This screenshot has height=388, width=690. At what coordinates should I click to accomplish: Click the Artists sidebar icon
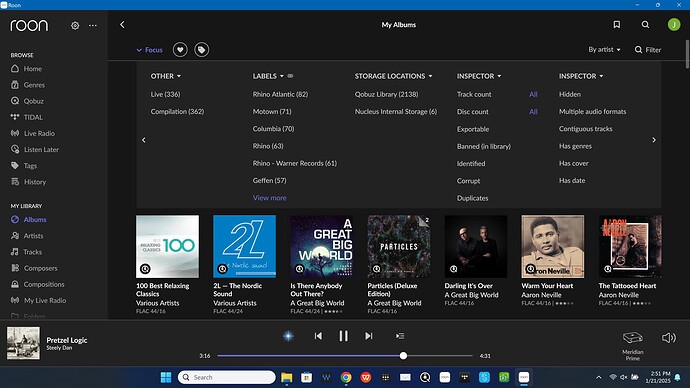pos(15,236)
